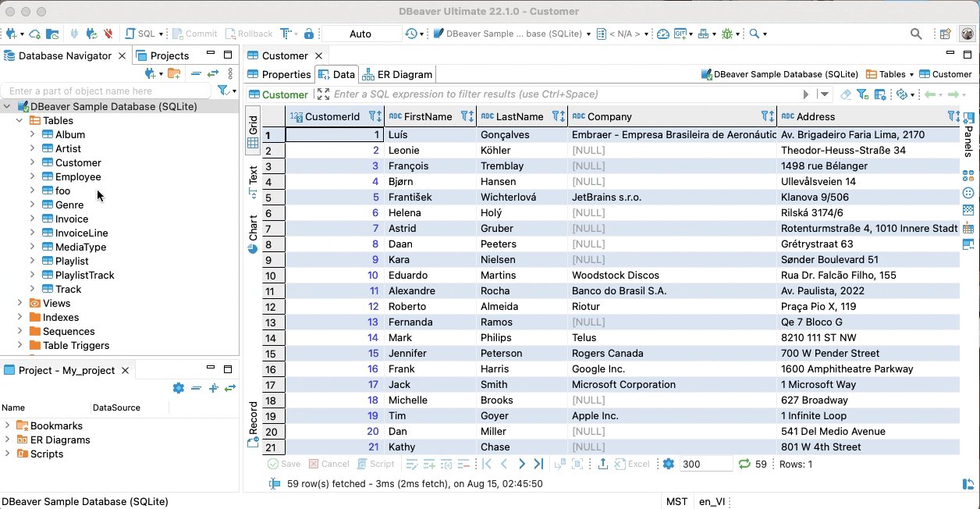The image size is (980, 509).
Task: Open new database connection wizard
Action: pos(12,34)
